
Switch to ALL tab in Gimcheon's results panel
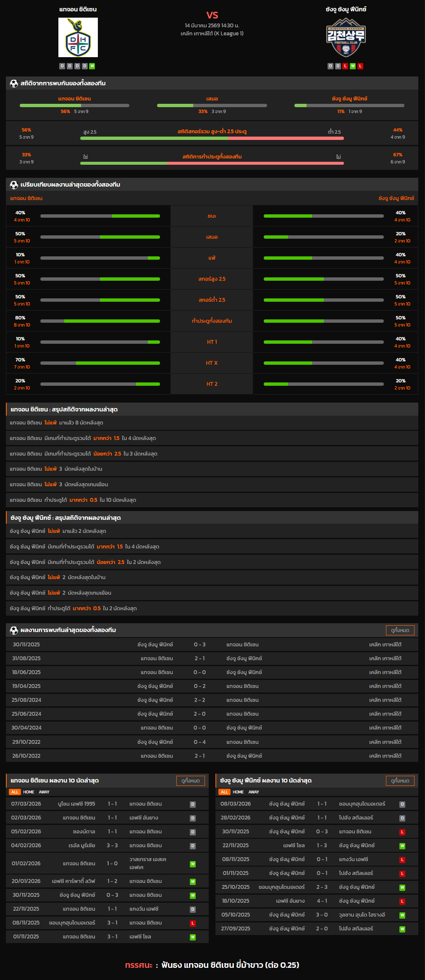[224, 792]
